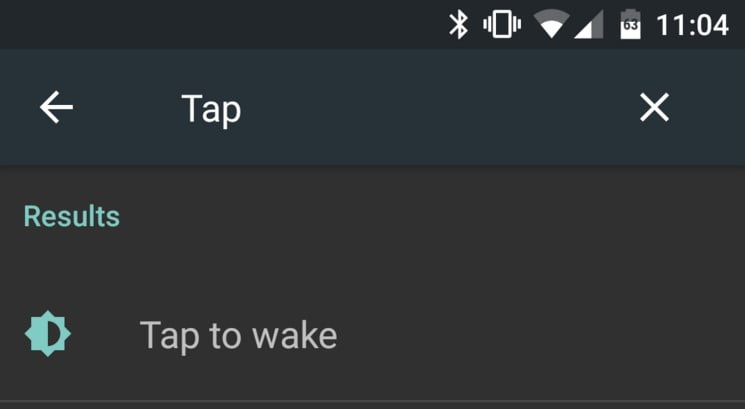
Task: Choose the Tap to wake setting label
Action: tap(239, 336)
